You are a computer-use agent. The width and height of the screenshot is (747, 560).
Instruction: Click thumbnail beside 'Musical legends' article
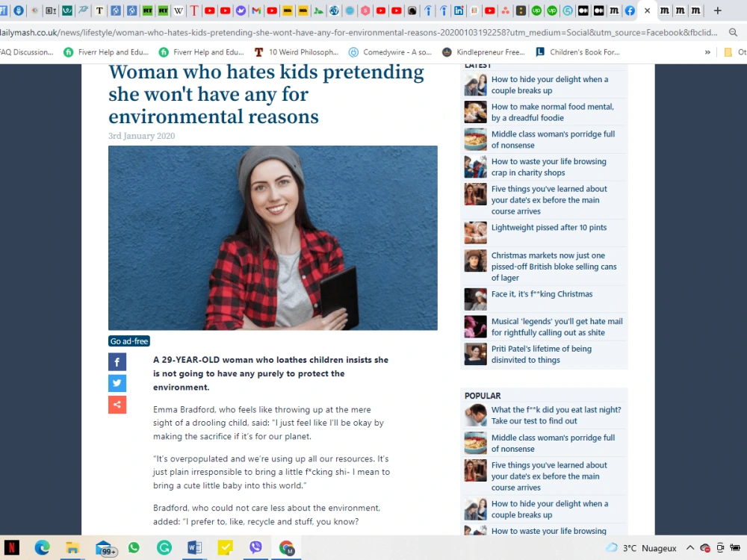point(475,327)
